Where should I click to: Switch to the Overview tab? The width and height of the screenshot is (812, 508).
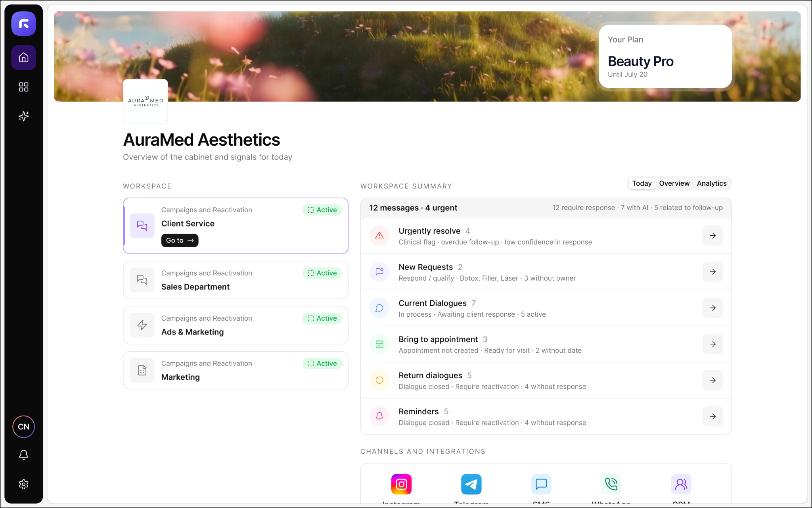click(674, 183)
